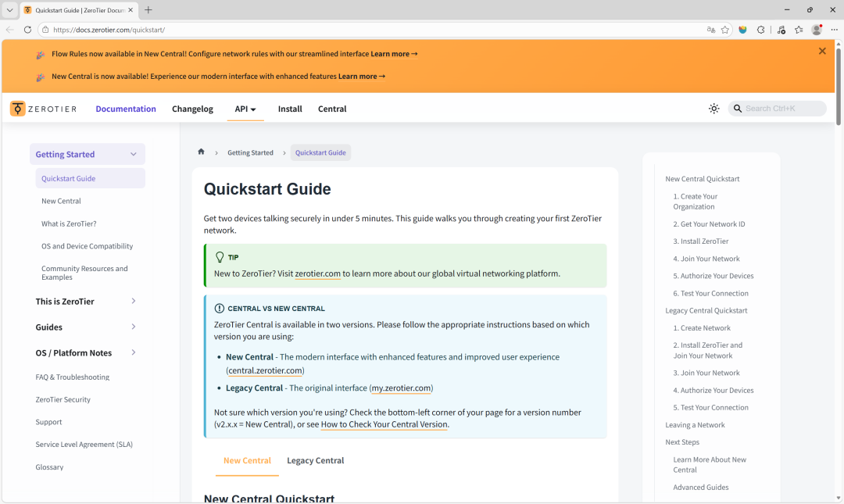
Task: Bookmark page with star icon
Action: [x=725, y=30]
